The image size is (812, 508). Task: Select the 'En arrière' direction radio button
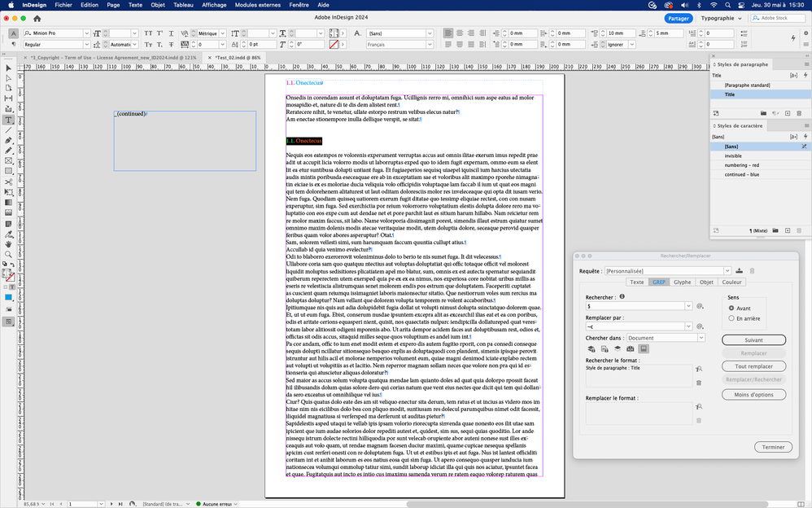point(731,318)
